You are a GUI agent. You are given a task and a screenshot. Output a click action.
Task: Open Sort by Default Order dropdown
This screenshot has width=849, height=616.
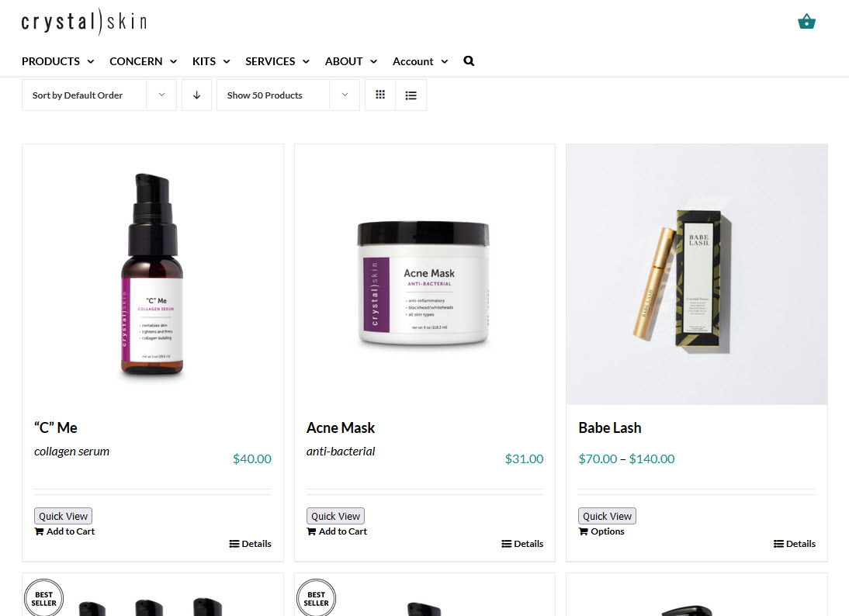click(99, 95)
